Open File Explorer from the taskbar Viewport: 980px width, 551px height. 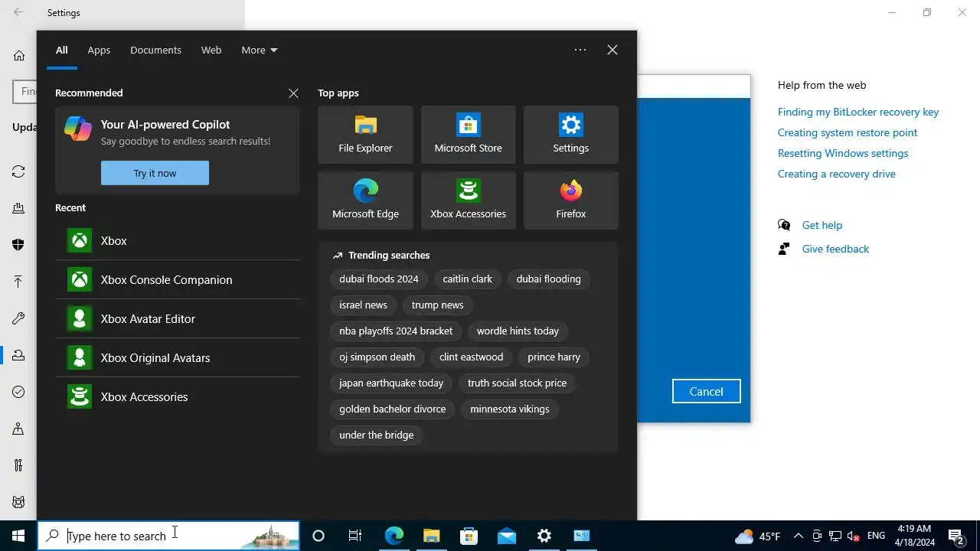[431, 536]
